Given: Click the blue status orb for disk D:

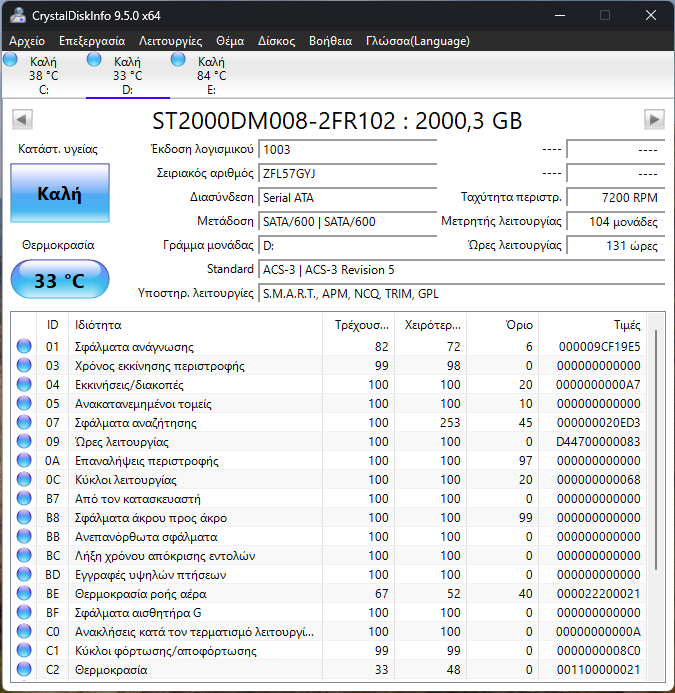Looking at the screenshot, I should [94, 60].
